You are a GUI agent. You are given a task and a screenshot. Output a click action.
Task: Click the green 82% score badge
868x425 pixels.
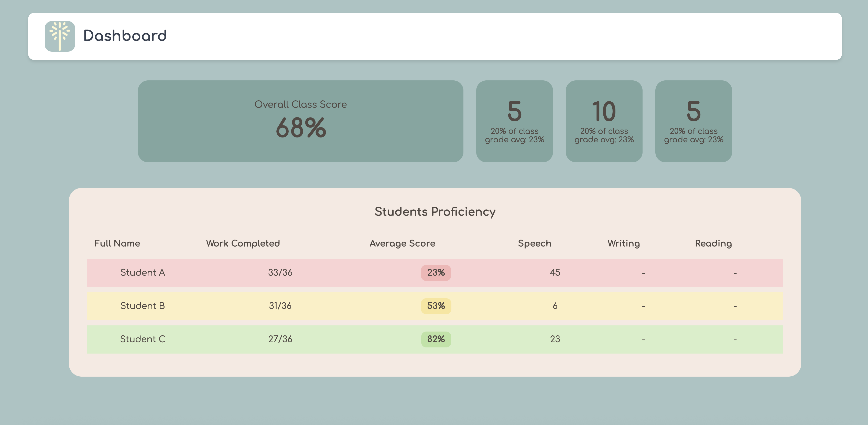click(x=436, y=339)
